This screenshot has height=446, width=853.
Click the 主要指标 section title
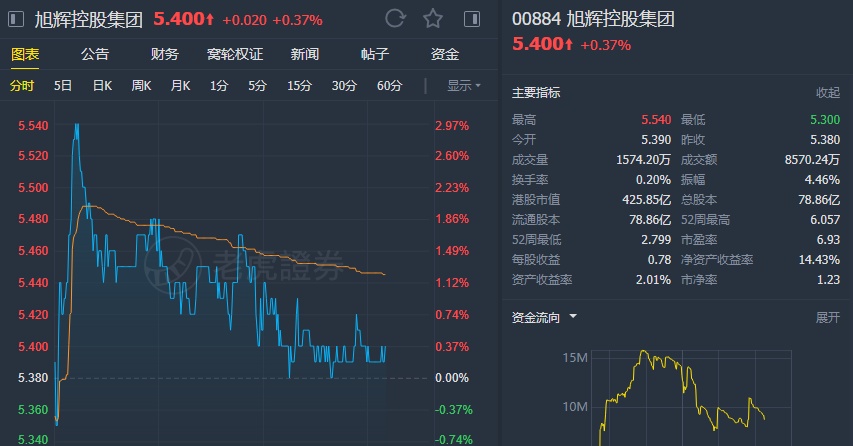[536, 93]
